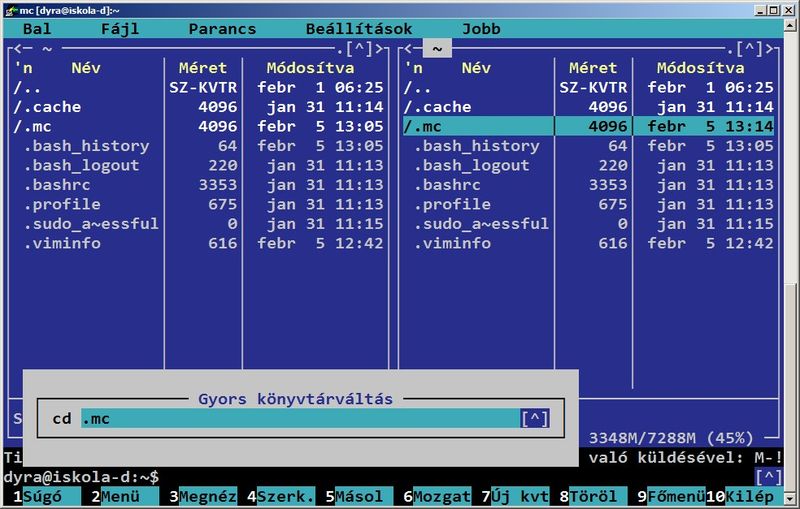Click 6 Mozgat function key button
This screenshot has width=800, height=509.
[x=437, y=496]
